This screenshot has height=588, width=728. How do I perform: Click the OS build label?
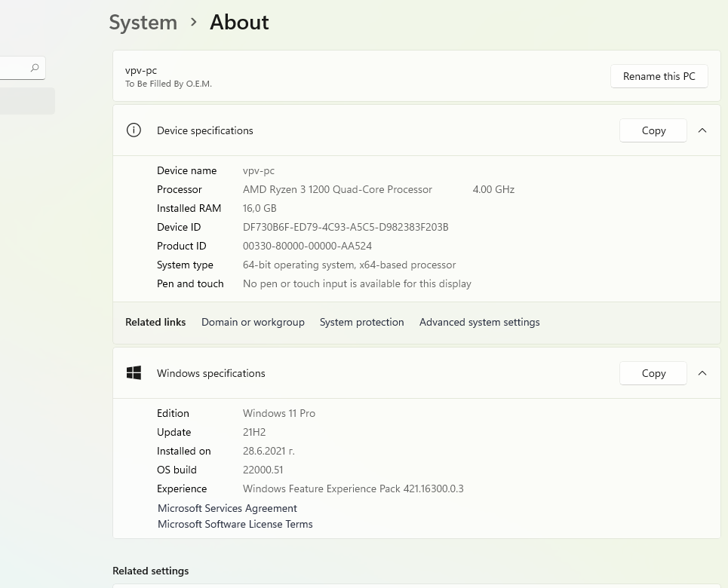click(x=177, y=470)
